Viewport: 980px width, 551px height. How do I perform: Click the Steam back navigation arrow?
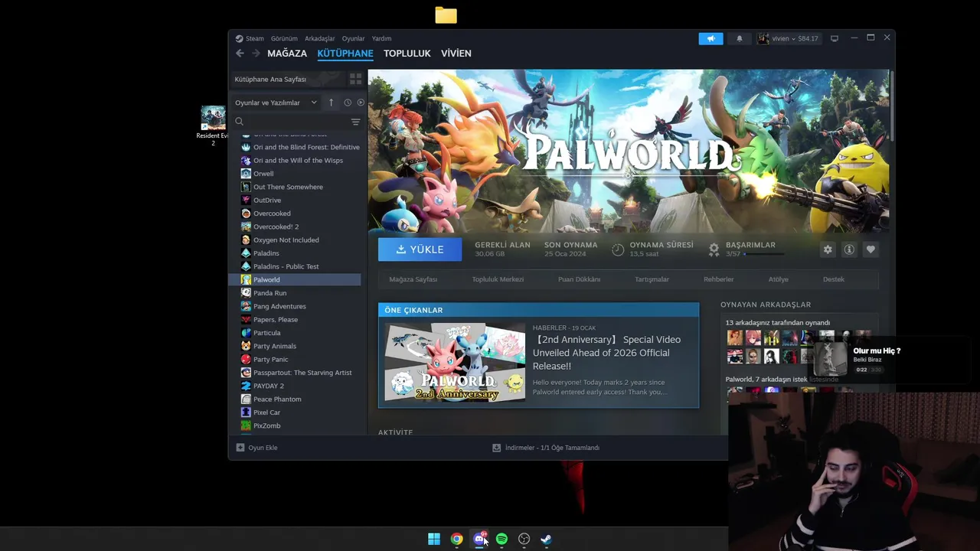coord(240,54)
